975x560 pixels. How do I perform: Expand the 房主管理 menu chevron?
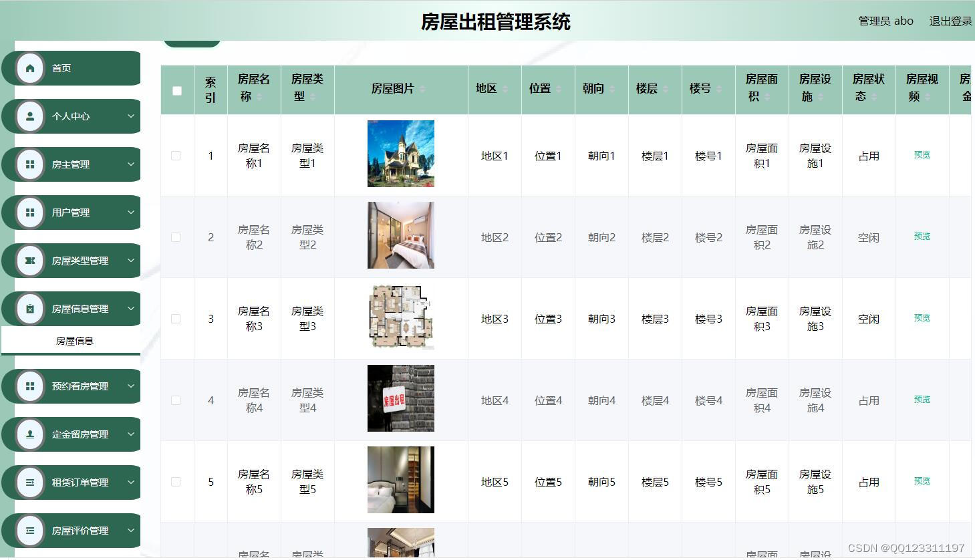(x=131, y=164)
